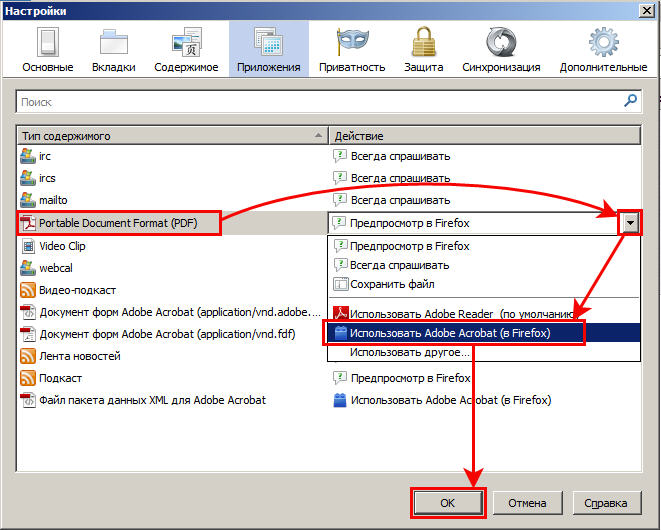Select the Portable Document Format (PDF) row
The width and height of the screenshot is (661, 530).
[x=118, y=222]
